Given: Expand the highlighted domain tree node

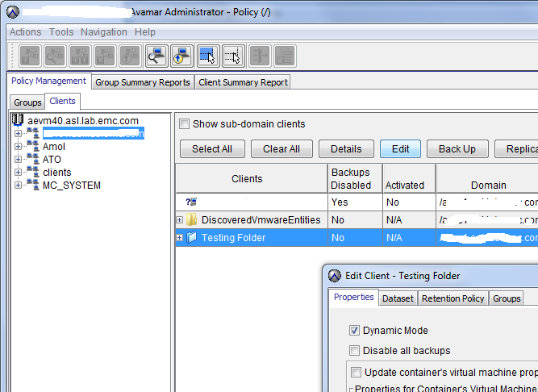Looking at the screenshot, I should point(18,133).
